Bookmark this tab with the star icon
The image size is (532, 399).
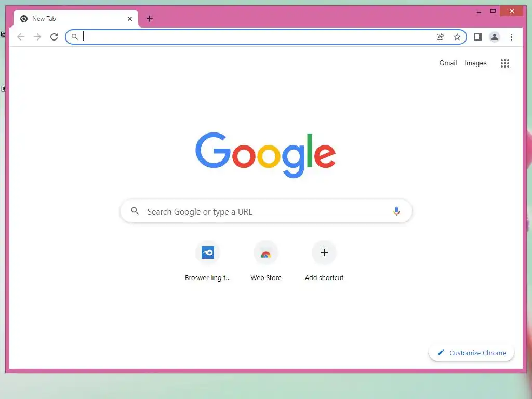(x=457, y=37)
